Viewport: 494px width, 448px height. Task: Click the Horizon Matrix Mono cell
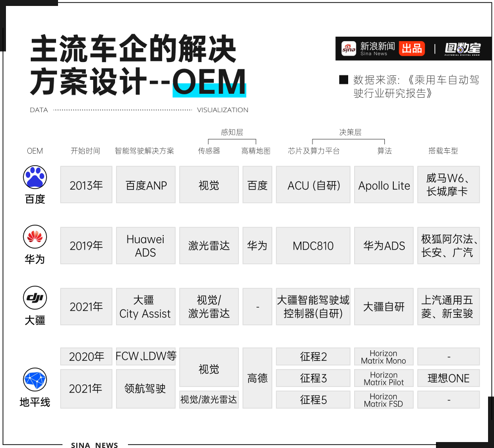(384, 357)
